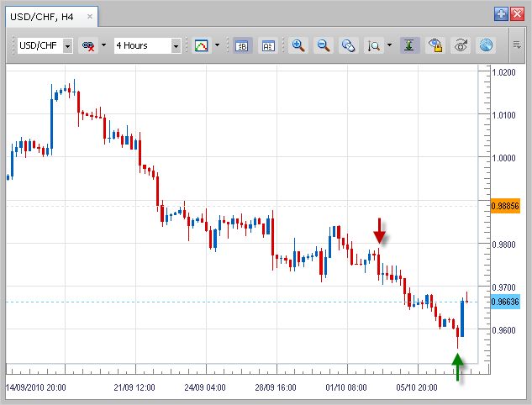Click the 0.9600 price axis label

[503, 330]
